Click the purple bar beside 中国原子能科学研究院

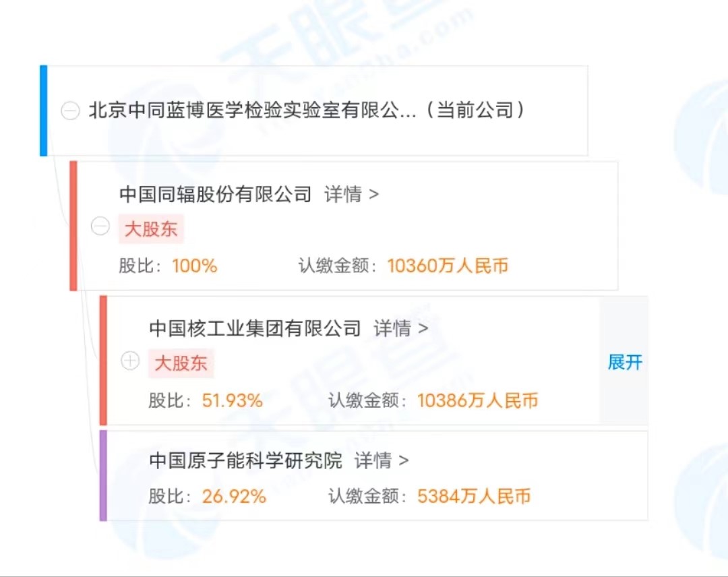(103, 475)
